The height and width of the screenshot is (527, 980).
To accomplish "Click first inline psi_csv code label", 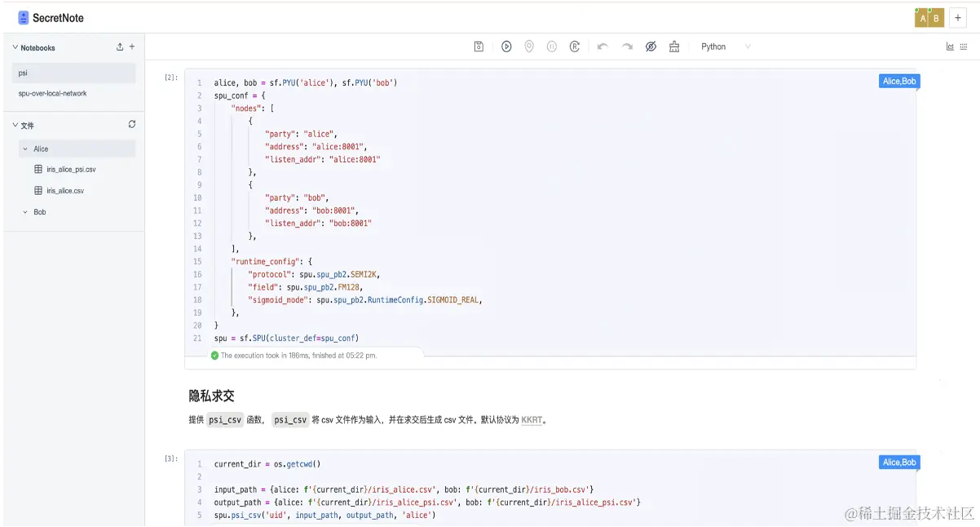I will [x=226, y=420].
